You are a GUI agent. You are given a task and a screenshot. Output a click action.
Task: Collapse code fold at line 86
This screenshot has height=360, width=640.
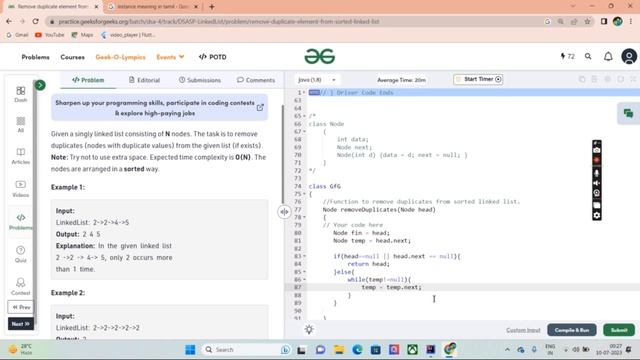coord(305,280)
